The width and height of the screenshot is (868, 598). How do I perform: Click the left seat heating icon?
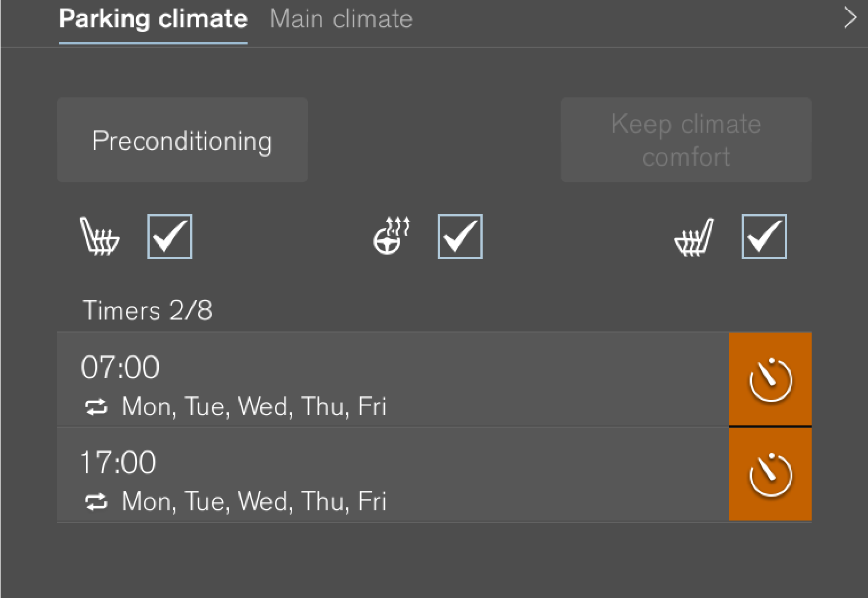(x=100, y=236)
